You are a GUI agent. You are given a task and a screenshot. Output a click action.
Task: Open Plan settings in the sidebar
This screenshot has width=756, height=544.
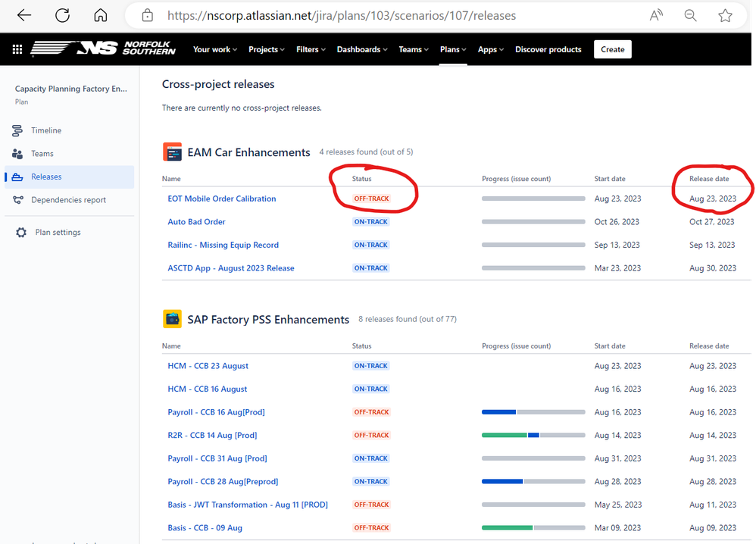click(58, 233)
